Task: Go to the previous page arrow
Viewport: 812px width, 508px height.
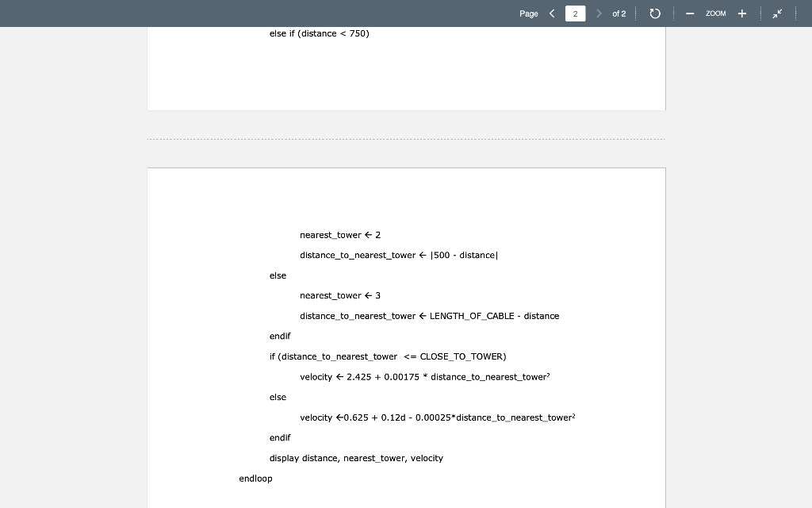Action: (552, 13)
